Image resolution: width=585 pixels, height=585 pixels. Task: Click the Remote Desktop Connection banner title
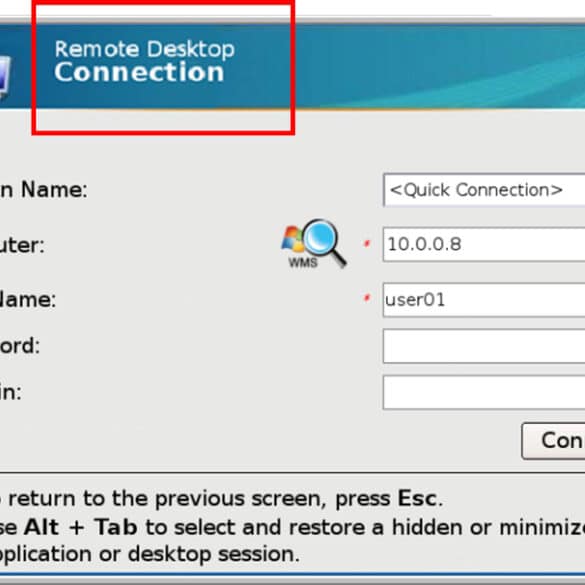(144, 61)
